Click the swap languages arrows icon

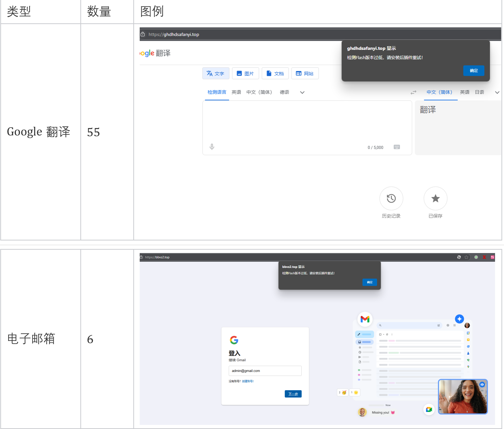[x=413, y=92]
